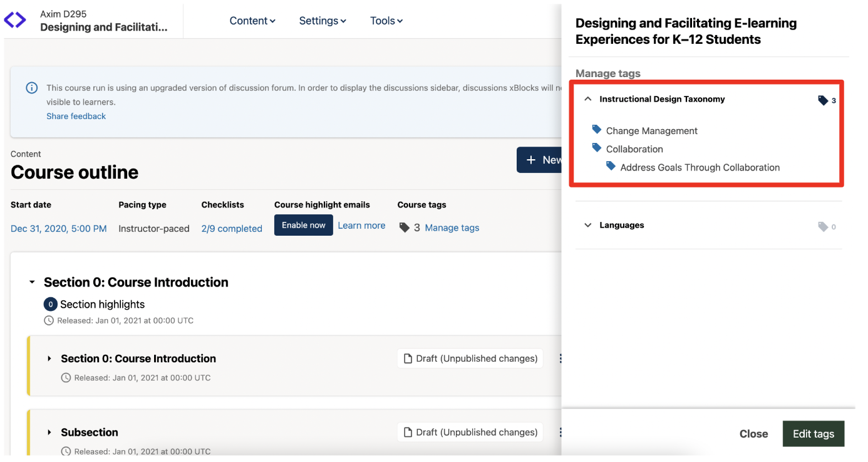Click the tag icon beside Collaboration
Image resolution: width=868 pixels, height=462 pixels.
(597, 148)
